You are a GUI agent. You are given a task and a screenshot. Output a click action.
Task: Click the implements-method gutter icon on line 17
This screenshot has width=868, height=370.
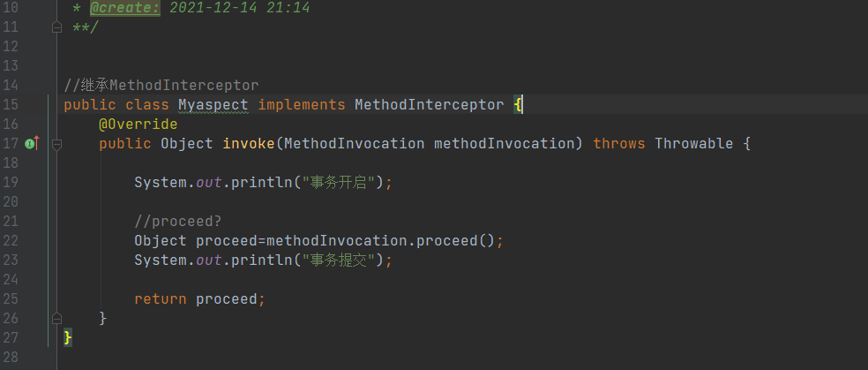coord(32,143)
